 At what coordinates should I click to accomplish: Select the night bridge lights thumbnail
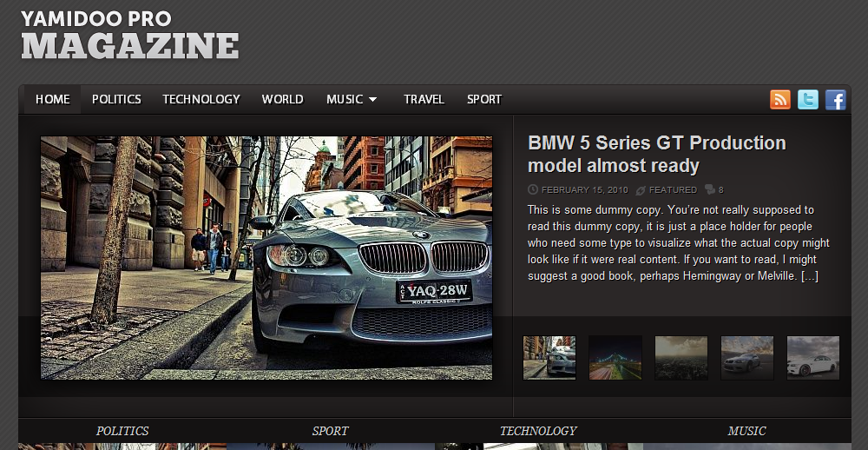[615, 357]
